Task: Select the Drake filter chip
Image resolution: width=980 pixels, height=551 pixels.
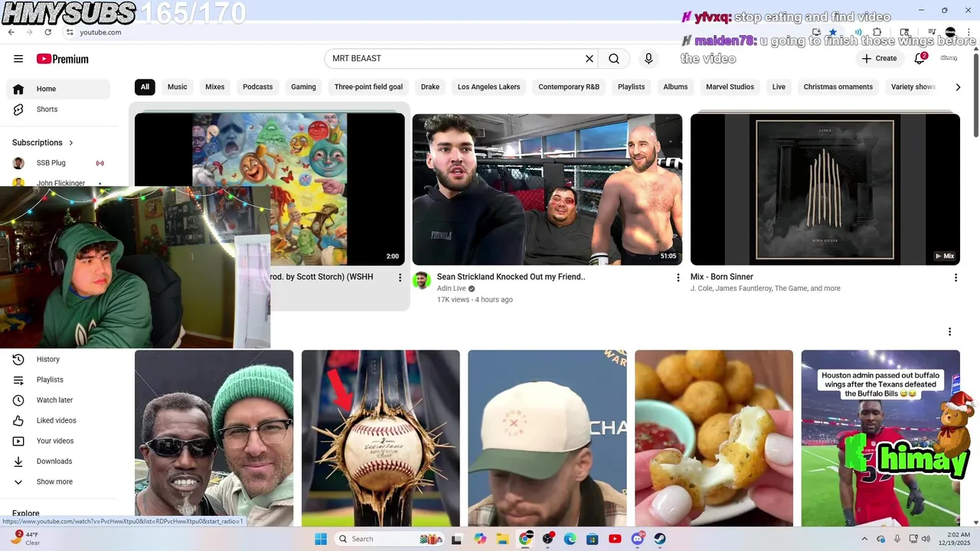Action: (430, 87)
